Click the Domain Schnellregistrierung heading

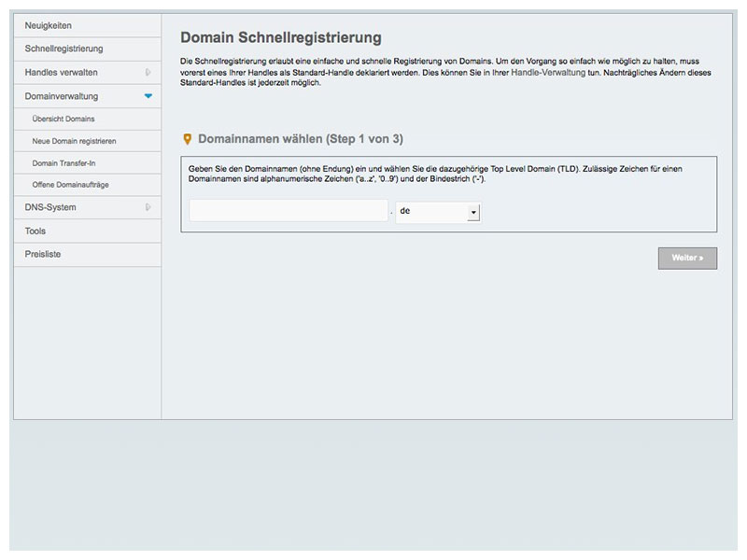(x=281, y=37)
